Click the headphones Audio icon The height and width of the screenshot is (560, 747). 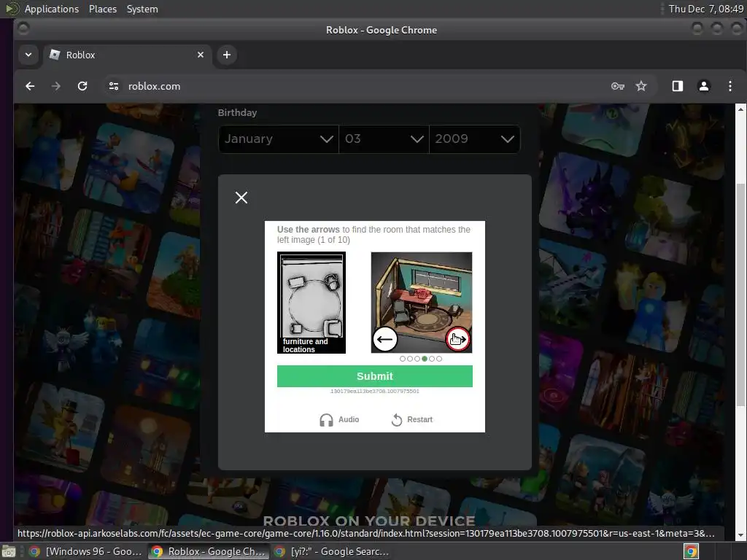(x=326, y=420)
